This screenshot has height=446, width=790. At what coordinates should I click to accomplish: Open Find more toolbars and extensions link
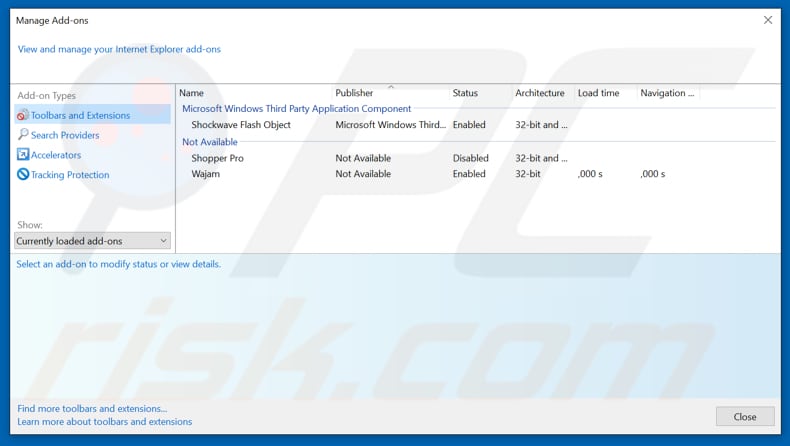92,408
